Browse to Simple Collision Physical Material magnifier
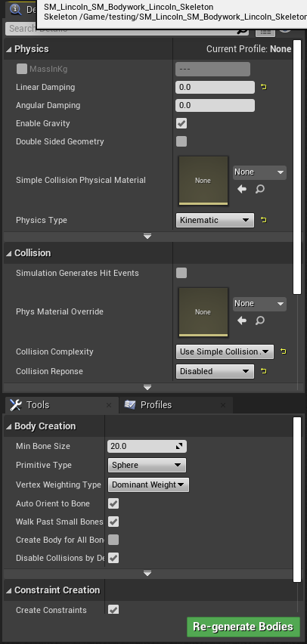This screenshot has height=644, width=307. click(x=259, y=189)
